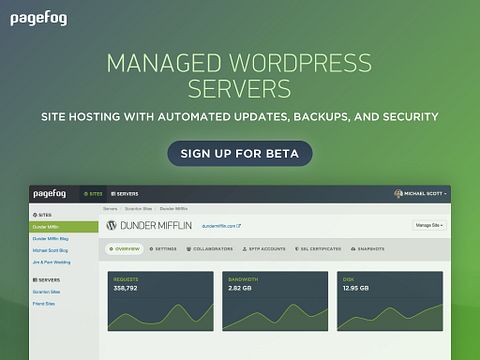
Task: Click the WordPress logo beside Dunder Mifflin
Action: coord(111,226)
